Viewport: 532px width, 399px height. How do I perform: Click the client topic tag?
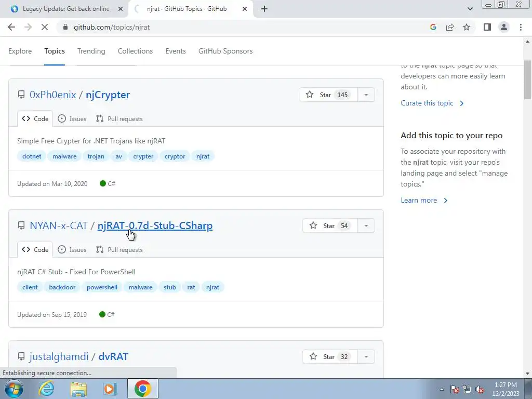(30, 287)
